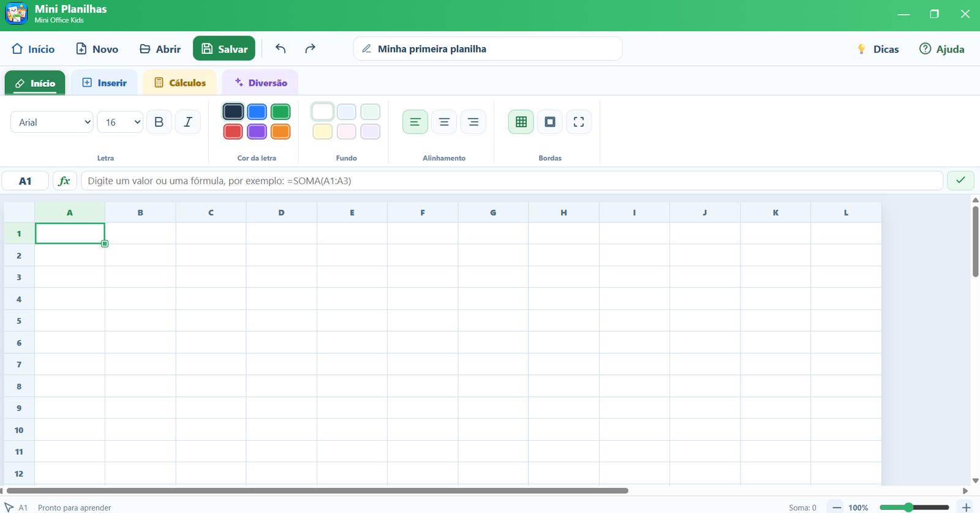Choose the red letter color swatch
This screenshot has width=980, height=513.
pos(233,132)
